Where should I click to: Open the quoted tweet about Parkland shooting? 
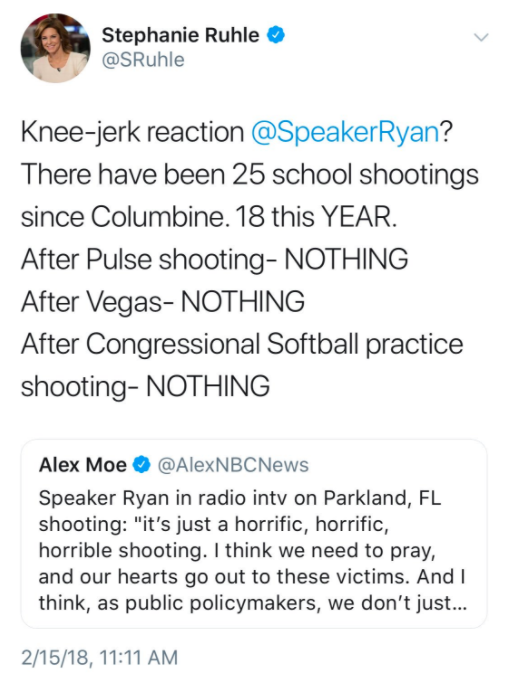[x=254, y=534]
